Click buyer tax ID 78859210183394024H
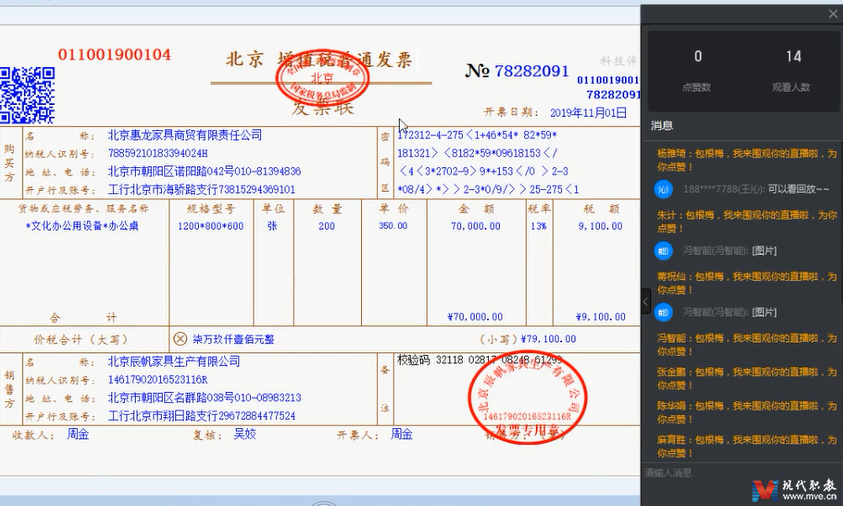 tap(158, 153)
